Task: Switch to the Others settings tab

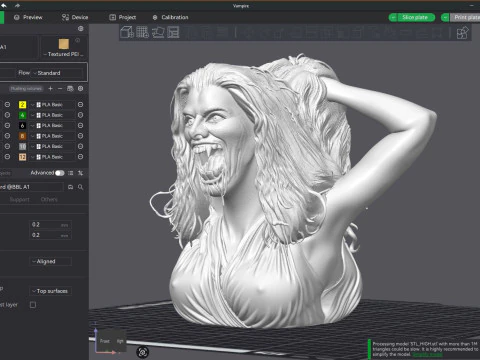Action: [x=49, y=199]
